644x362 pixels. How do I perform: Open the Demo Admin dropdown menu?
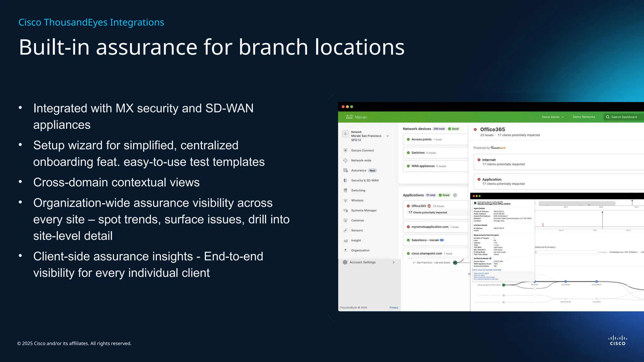point(552,117)
